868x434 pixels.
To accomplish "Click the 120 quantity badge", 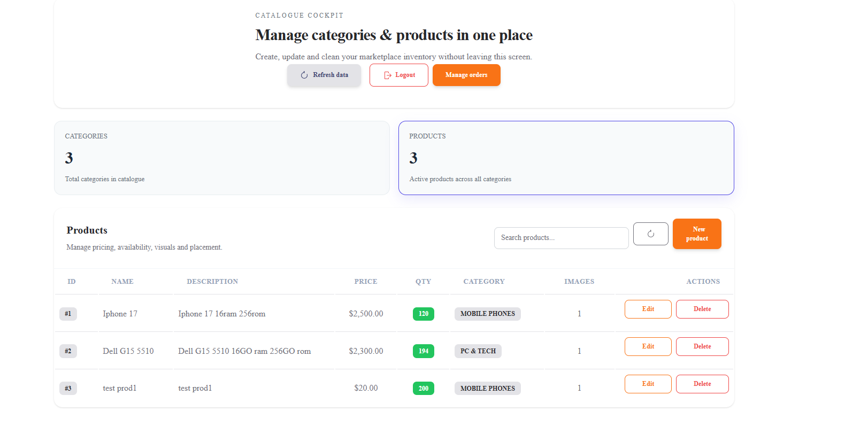I will pyautogui.click(x=424, y=314).
